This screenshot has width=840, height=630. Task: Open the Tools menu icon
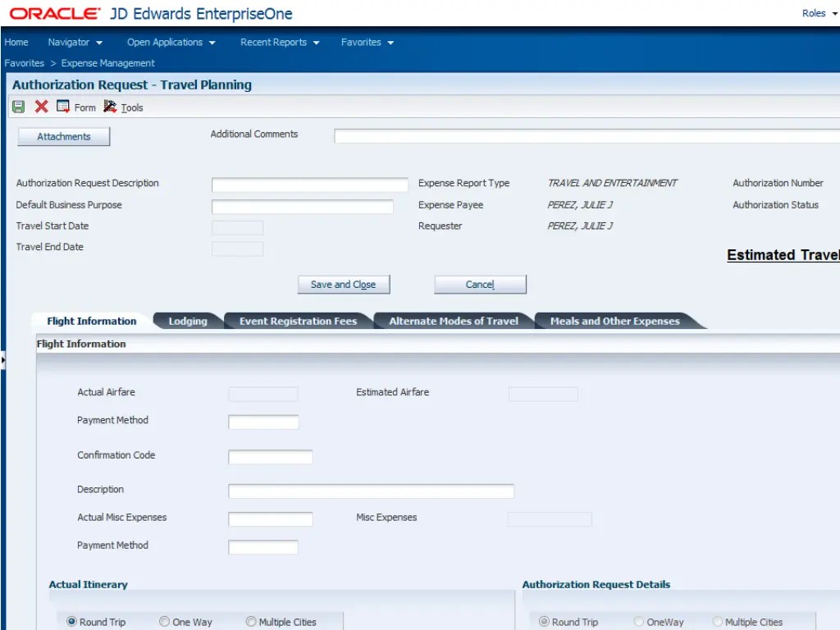(x=110, y=107)
